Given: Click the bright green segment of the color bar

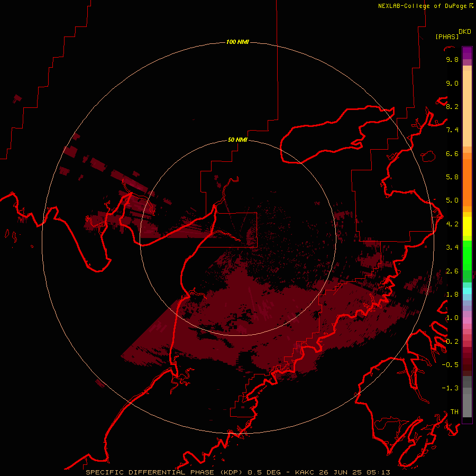Looking at the screenshot, I should (x=467, y=255).
